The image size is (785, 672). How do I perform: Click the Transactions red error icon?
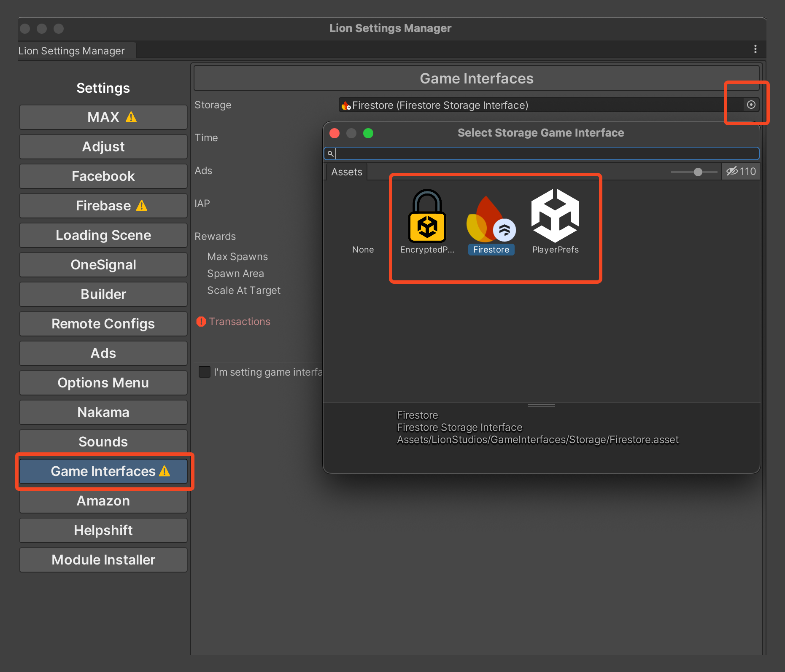[201, 322]
